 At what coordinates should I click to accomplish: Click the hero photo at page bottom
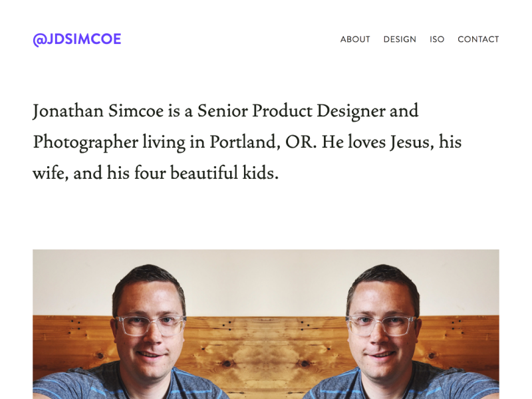coord(266,326)
